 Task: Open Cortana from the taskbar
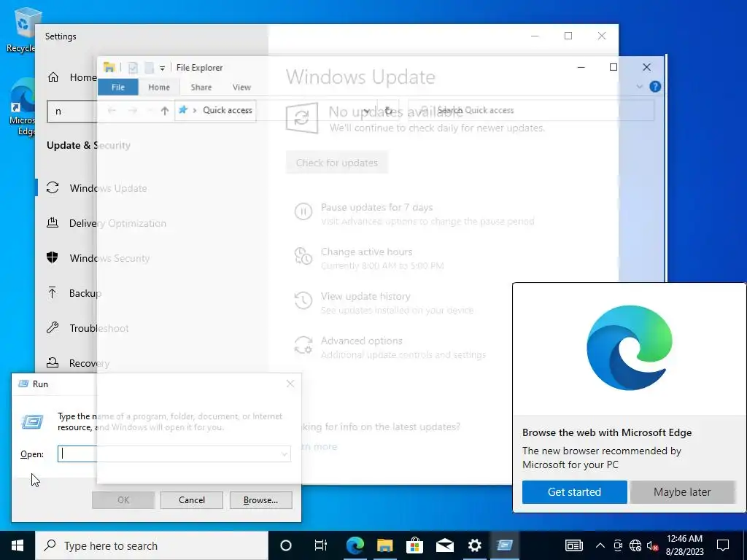click(286, 545)
